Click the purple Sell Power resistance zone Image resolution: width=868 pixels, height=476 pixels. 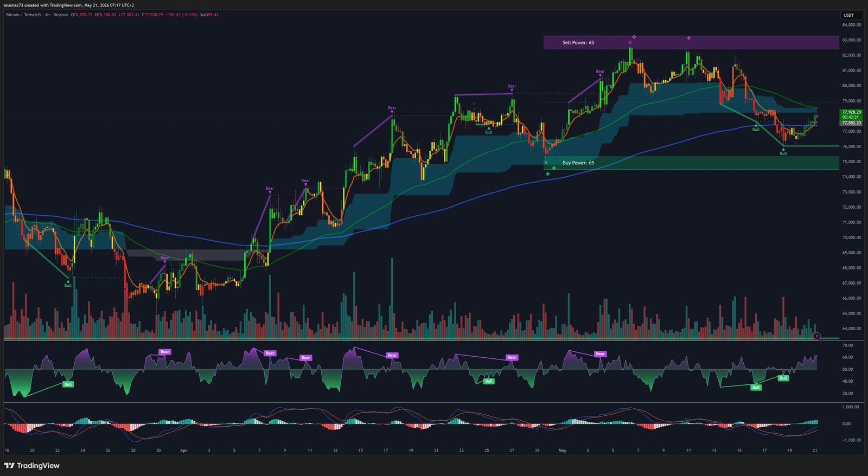pos(691,43)
